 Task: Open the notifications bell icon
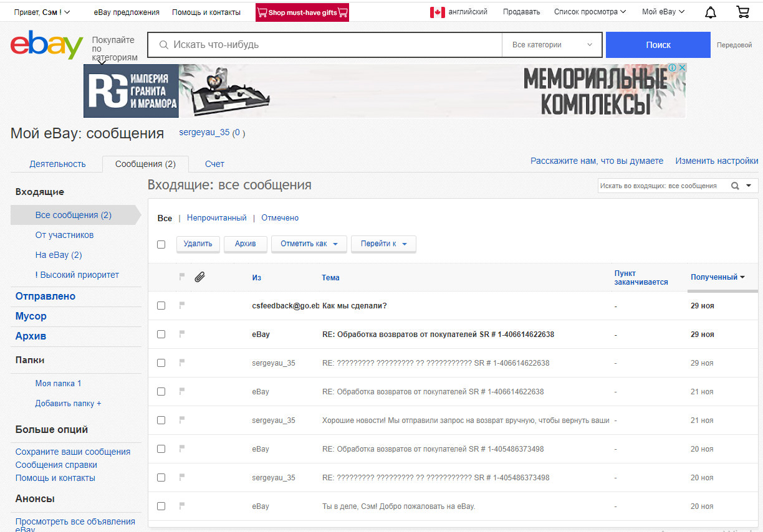(710, 12)
